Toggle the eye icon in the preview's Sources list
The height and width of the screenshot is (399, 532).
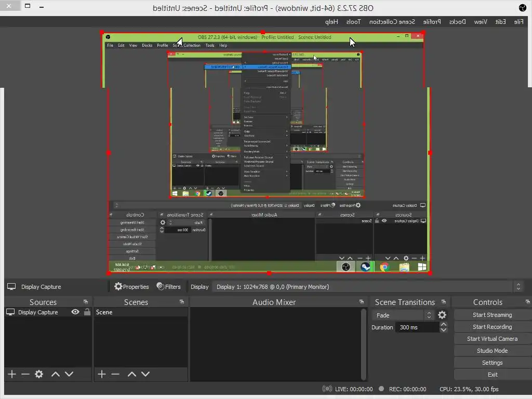[384, 220]
